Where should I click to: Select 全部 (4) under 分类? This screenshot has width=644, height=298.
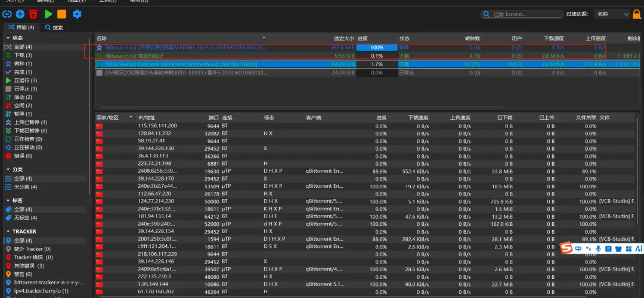(45, 179)
